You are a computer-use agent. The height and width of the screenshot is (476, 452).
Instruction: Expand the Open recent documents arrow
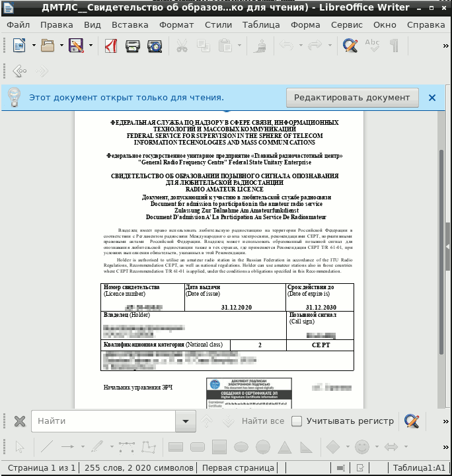click(x=61, y=46)
